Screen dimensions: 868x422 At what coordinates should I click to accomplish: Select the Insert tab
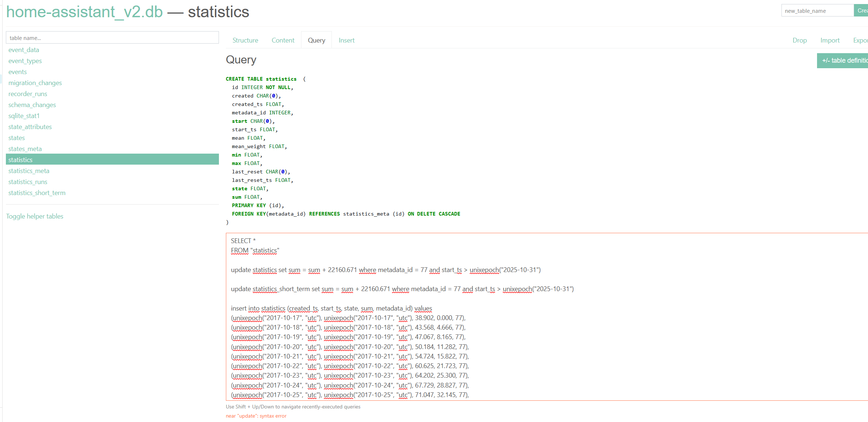346,40
